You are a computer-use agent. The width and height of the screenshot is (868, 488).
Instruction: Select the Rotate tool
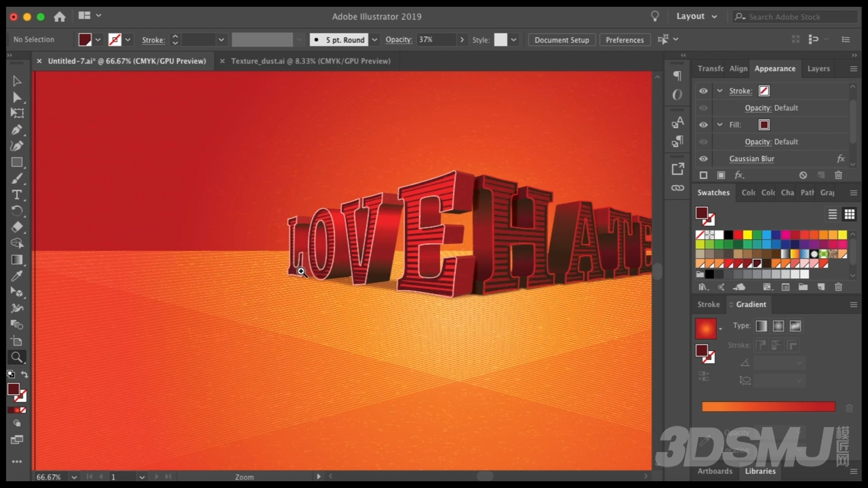click(17, 211)
